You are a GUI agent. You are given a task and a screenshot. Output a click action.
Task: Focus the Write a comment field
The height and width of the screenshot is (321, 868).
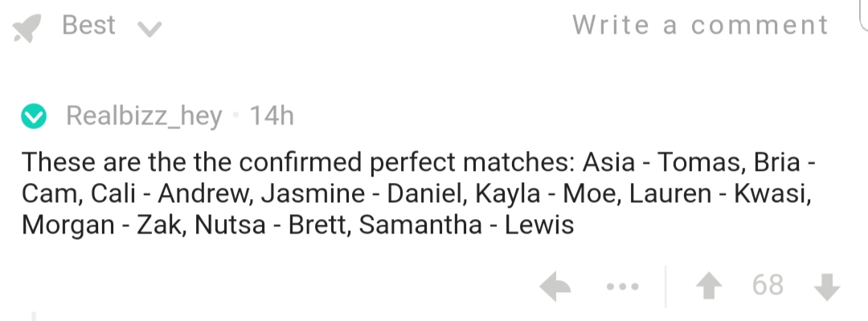click(700, 25)
